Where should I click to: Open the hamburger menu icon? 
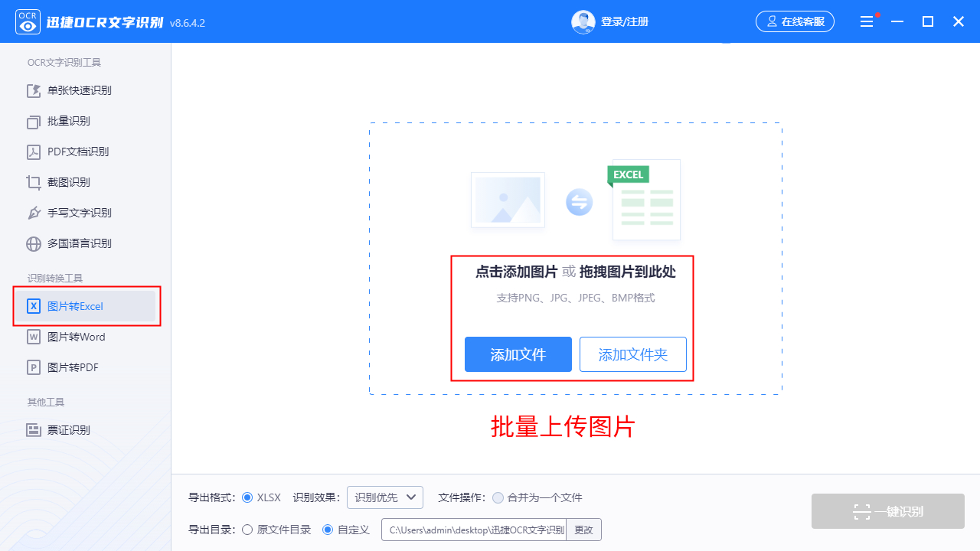click(x=867, y=22)
